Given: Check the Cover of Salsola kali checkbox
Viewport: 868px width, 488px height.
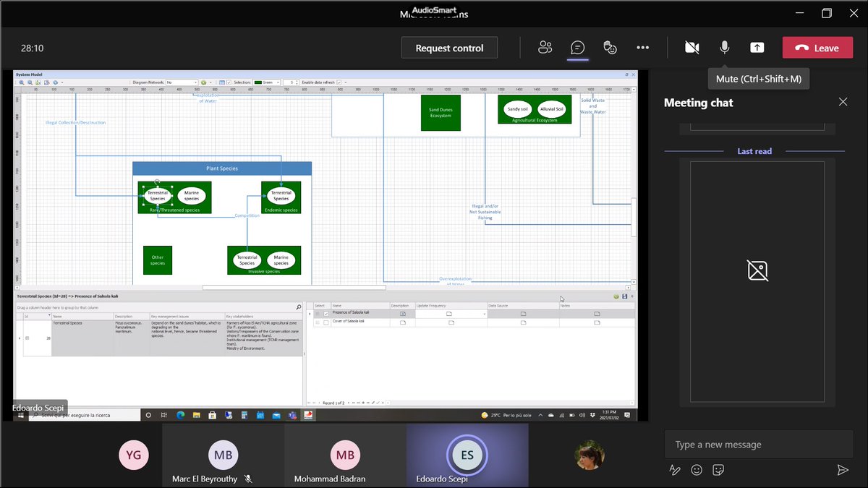Looking at the screenshot, I should [325, 322].
